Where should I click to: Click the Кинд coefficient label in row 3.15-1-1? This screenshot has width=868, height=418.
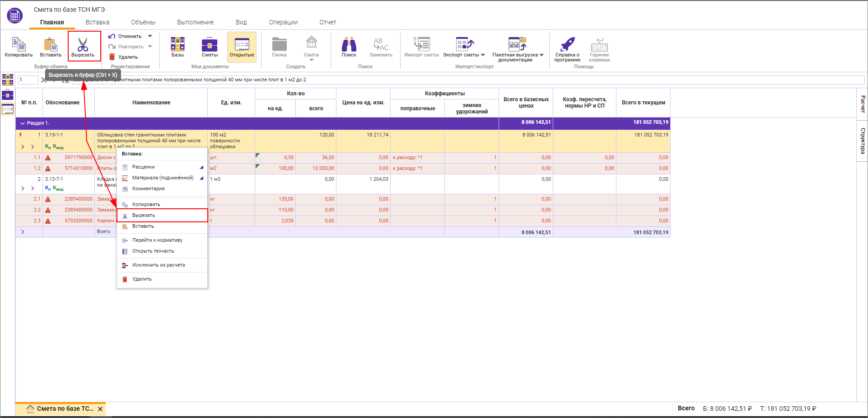point(58,147)
